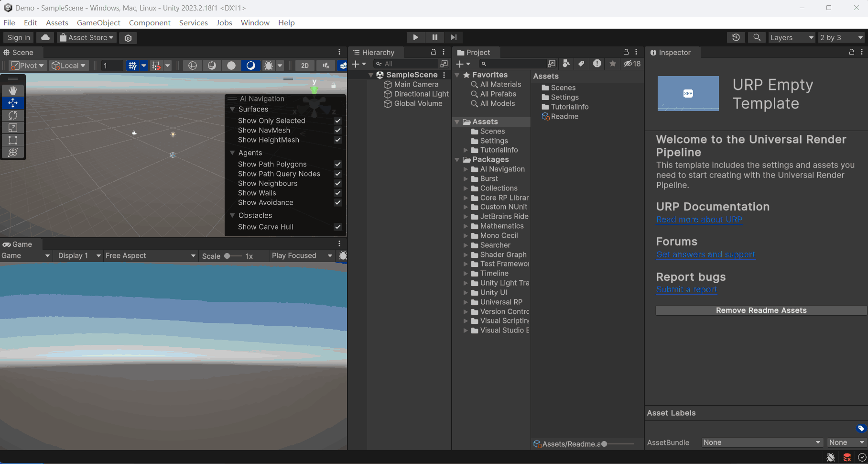Viewport: 868px width, 464px height.
Task: Open the Free Aspect dropdown
Action: point(150,256)
